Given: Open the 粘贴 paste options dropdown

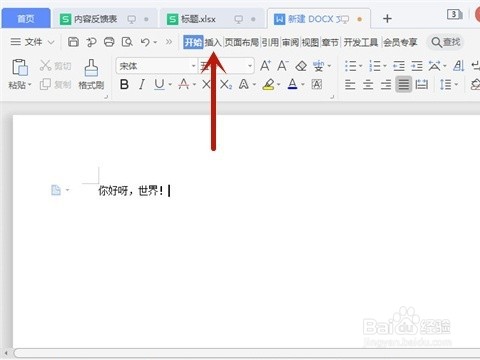Looking at the screenshot, I should tap(30, 85).
